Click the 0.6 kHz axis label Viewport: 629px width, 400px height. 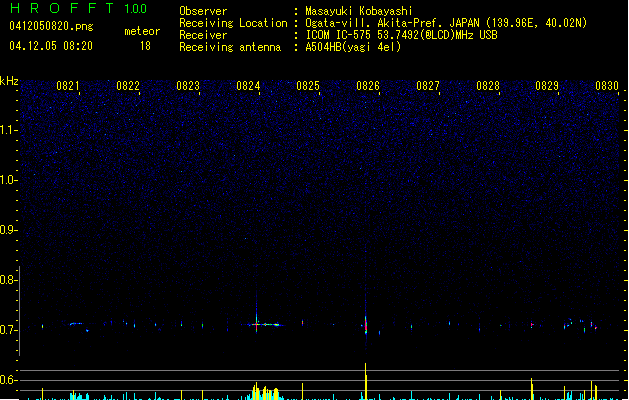click(x=8, y=380)
